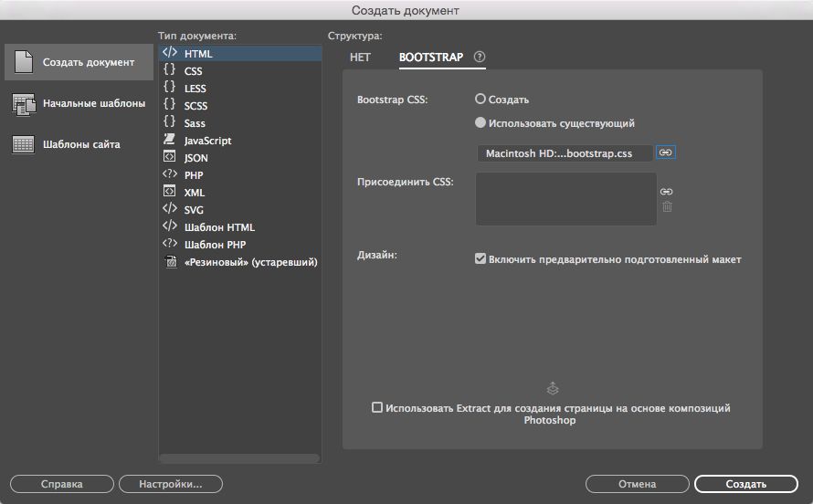813x504 pixels.
Task: Click the Шаблон PHP icon
Action: pyautogui.click(x=170, y=243)
